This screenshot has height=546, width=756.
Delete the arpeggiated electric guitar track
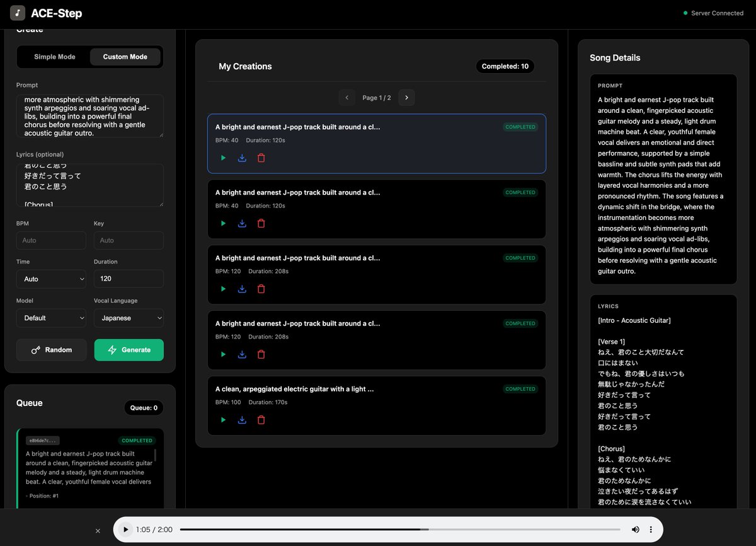[x=261, y=420]
